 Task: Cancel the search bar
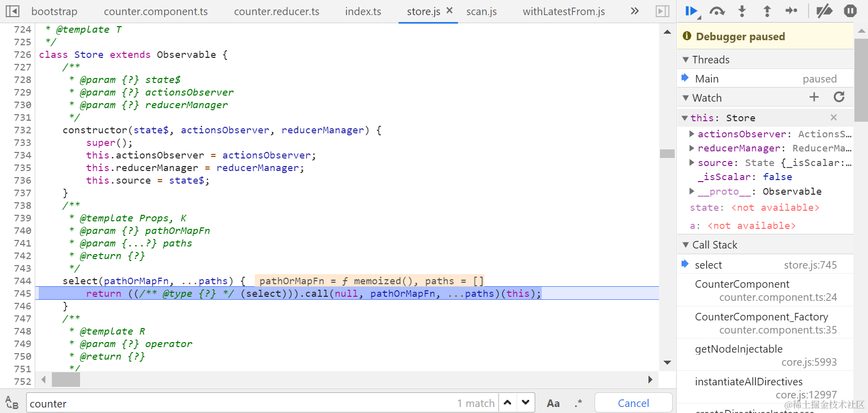(x=633, y=403)
